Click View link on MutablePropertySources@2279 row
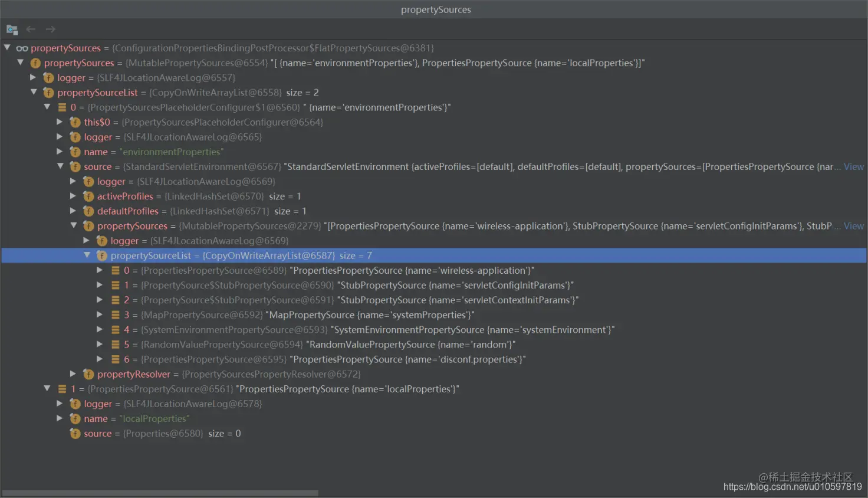The height and width of the screenshot is (498, 868). point(854,226)
